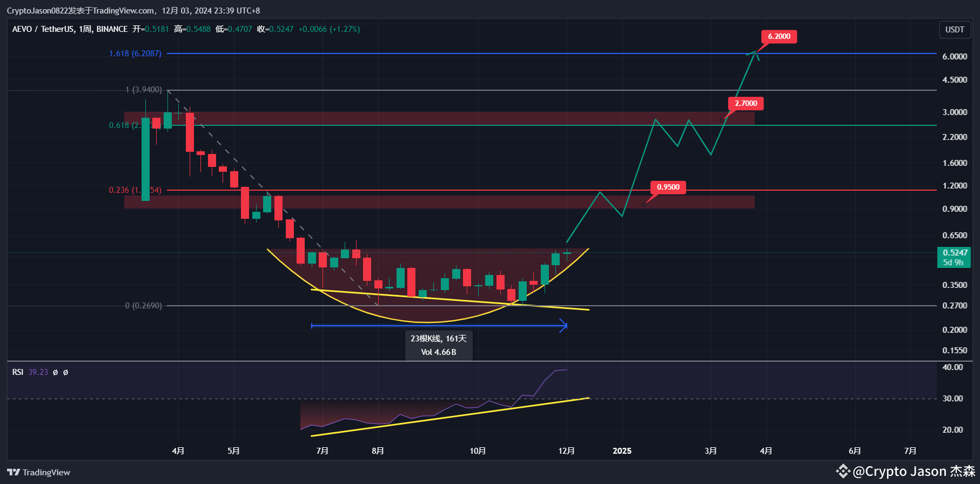Click the 0.3500 price axis label
Screen dimensions: 980x484
955,285
